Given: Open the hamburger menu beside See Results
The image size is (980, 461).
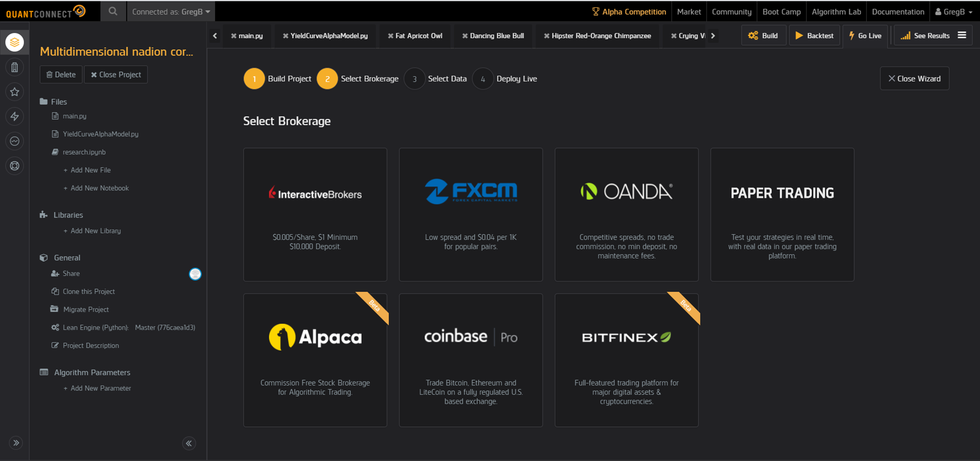Looking at the screenshot, I should 962,35.
